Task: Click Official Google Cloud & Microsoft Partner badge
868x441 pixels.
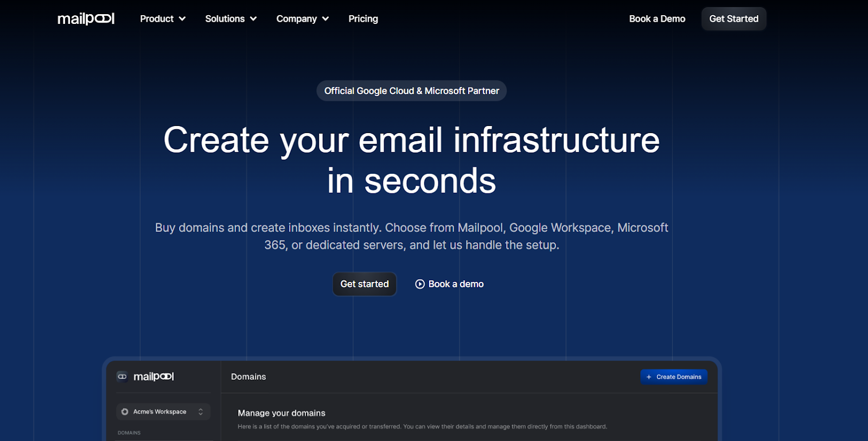Action: (411, 91)
